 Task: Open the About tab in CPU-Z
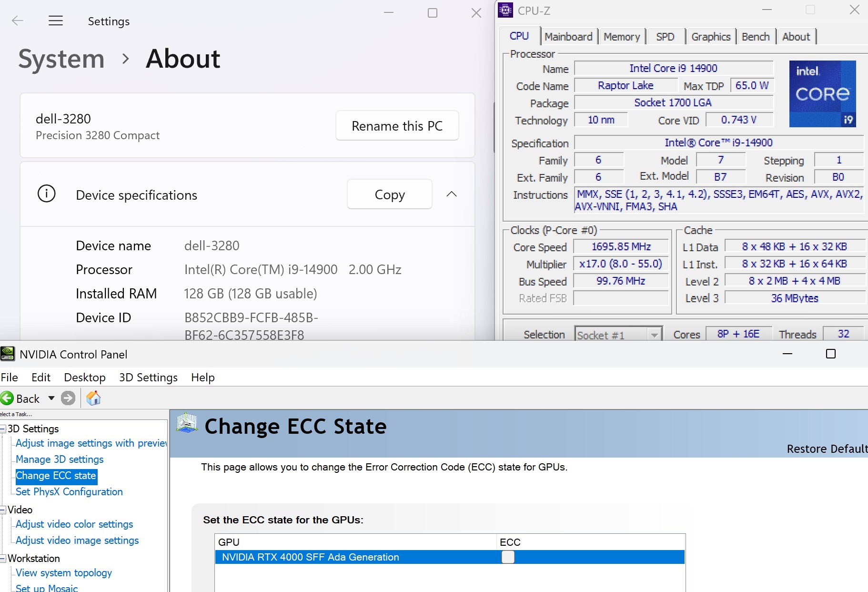pyautogui.click(x=796, y=37)
